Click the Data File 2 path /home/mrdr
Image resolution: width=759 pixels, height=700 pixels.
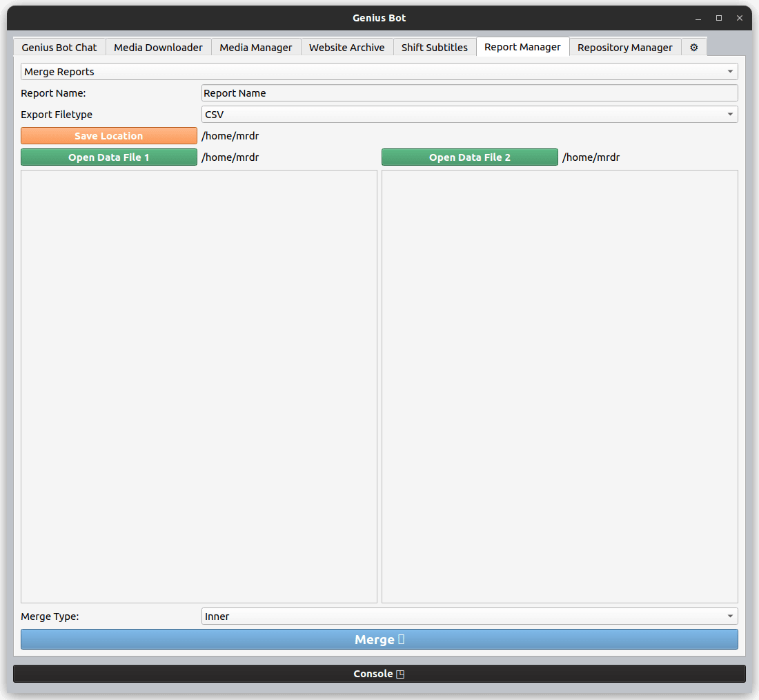point(591,157)
